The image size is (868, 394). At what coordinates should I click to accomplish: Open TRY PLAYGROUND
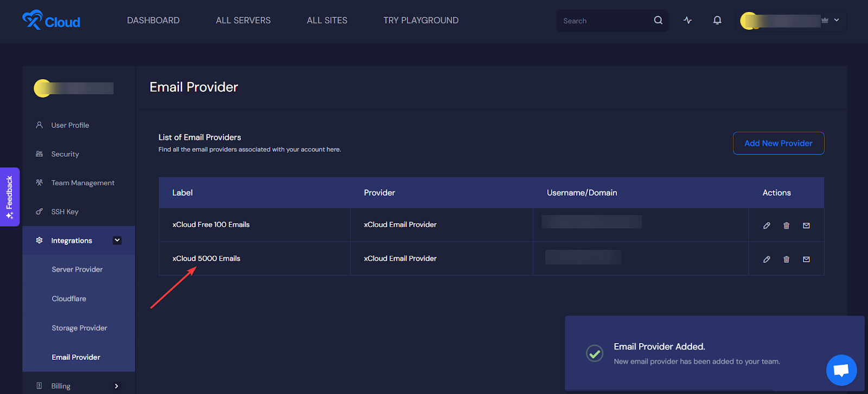pos(421,21)
